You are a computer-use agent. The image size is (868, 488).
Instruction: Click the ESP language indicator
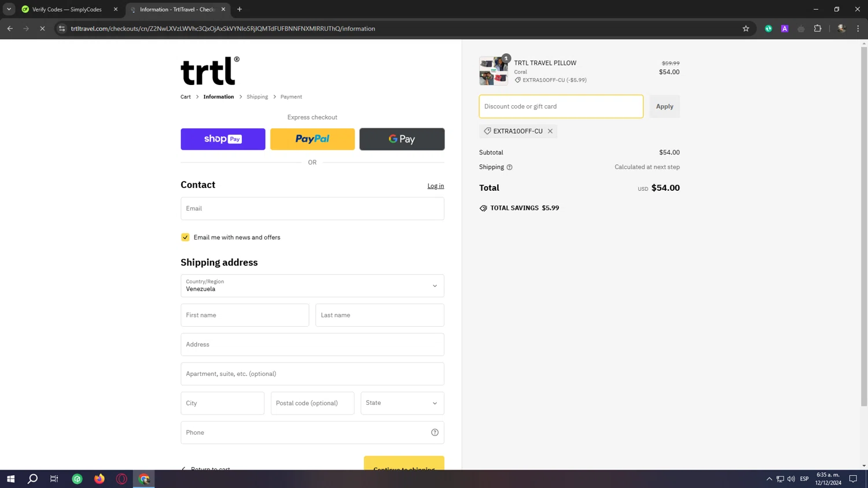804,479
